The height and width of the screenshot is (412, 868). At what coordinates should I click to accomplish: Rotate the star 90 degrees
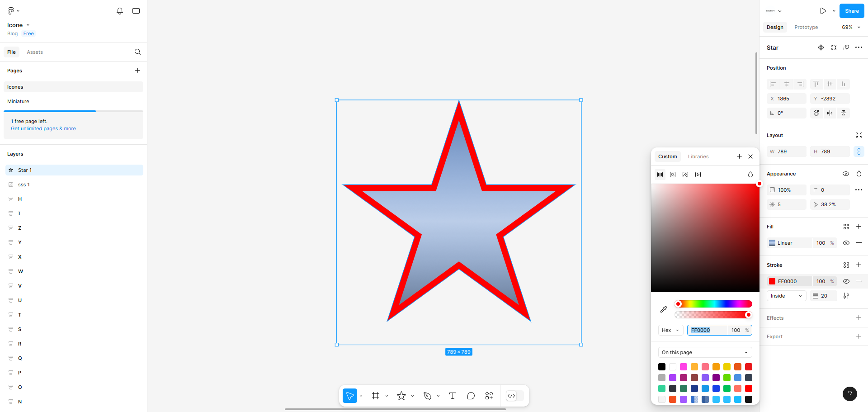[816, 113]
